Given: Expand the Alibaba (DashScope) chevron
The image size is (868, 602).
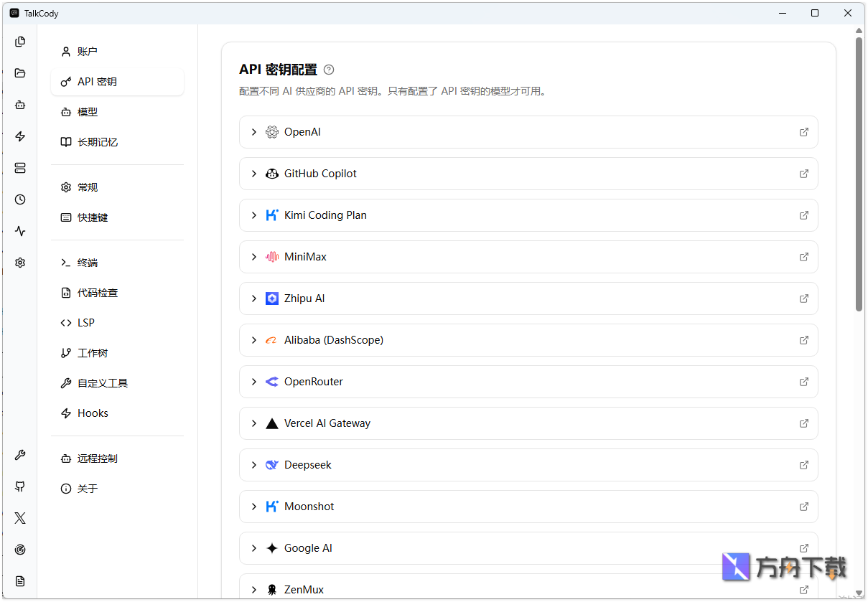Looking at the screenshot, I should pos(254,340).
